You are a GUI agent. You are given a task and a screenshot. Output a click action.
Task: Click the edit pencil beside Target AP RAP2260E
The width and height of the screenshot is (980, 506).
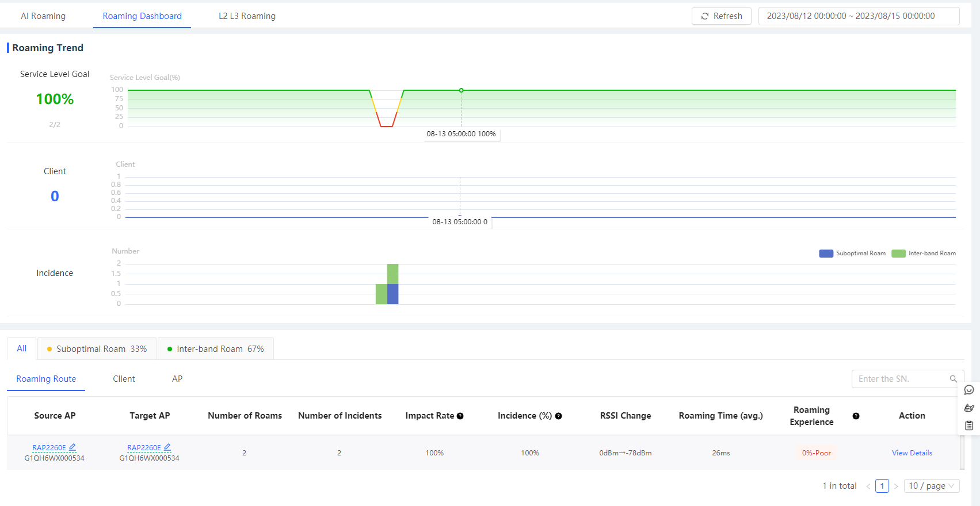coord(167,447)
